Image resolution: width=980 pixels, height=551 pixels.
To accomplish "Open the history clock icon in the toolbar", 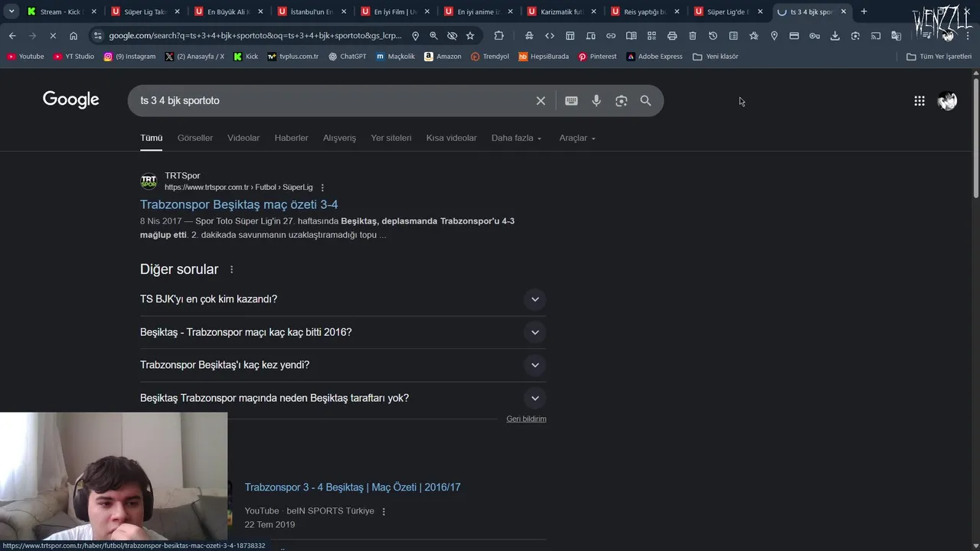I will point(713,36).
